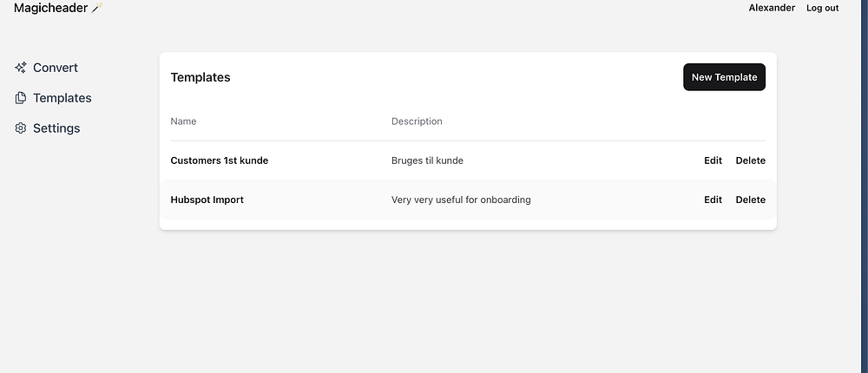Click the Name column header

point(183,121)
